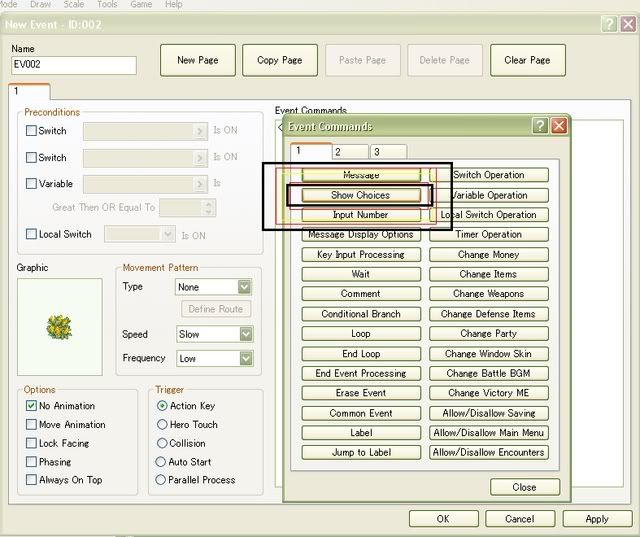Check the Always On Top option
This screenshot has height=537, width=640.
(31, 479)
